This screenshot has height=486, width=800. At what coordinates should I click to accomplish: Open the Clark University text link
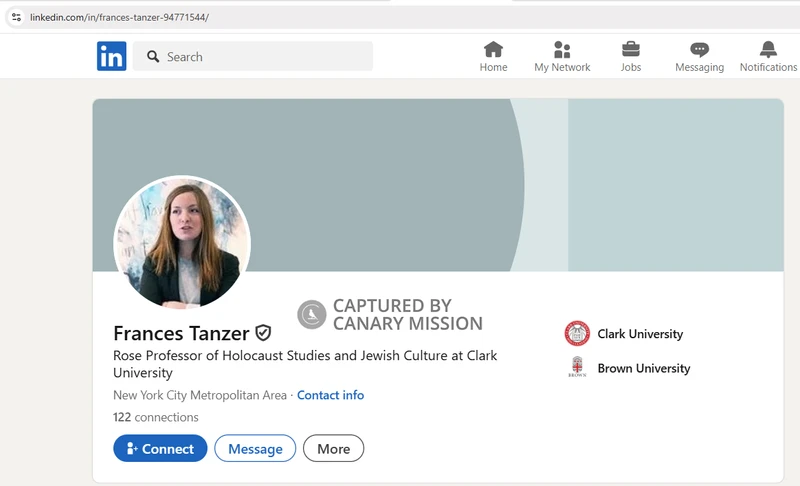(640, 334)
